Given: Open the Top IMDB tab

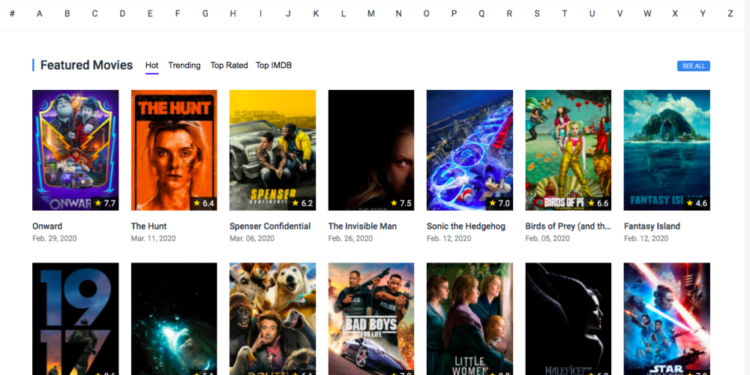Looking at the screenshot, I should [274, 66].
